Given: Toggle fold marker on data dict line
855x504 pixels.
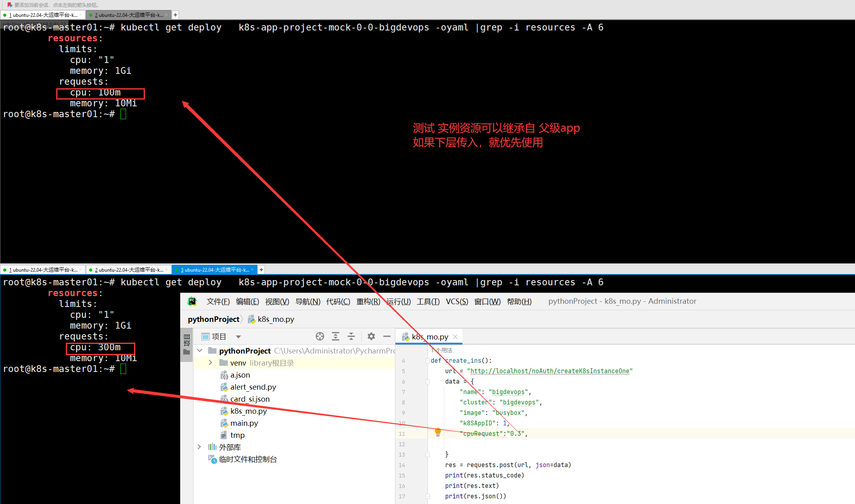Looking at the screenshot, I should point(427,382).
